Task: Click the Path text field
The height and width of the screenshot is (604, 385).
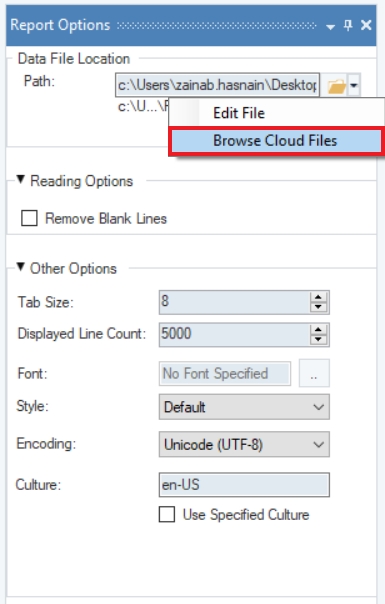Action: (217, 85)
